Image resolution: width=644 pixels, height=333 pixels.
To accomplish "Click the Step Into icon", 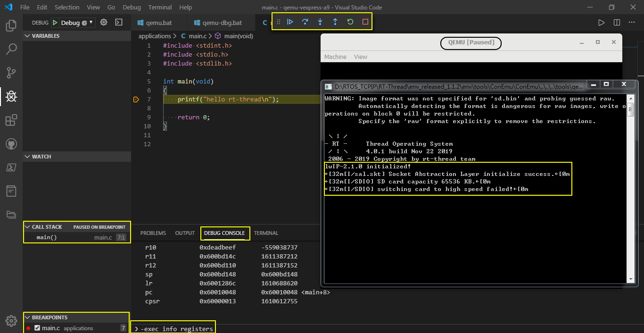I will pyautogui.click(x=320, y=21).
